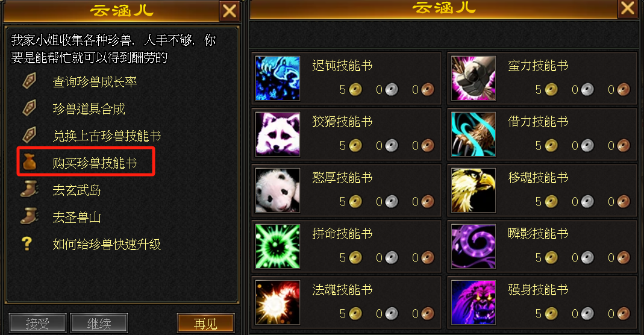Click the 蛮力技能书 fist icon
Viewport: 644px width, 335px height.
tap(474, 78)
